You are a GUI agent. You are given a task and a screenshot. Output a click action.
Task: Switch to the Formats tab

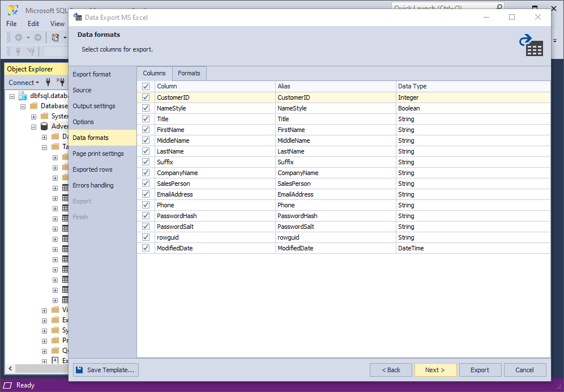click(x=189, y=74)
